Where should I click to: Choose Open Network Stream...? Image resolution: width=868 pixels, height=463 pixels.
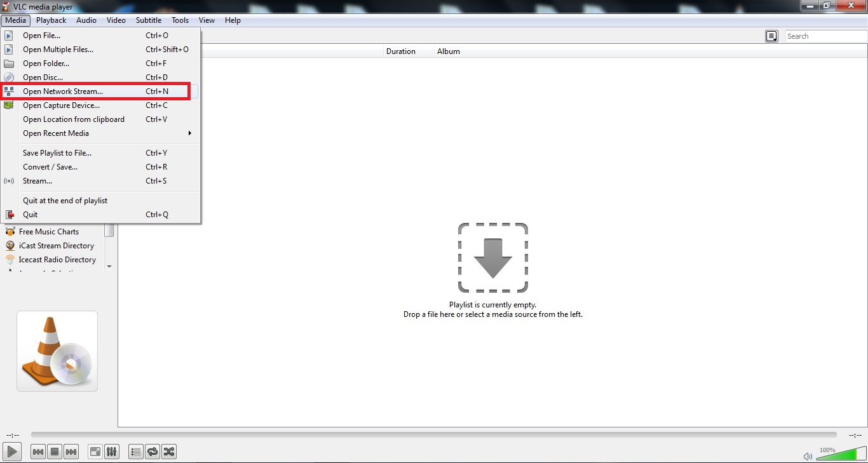[x=100, y=91]
